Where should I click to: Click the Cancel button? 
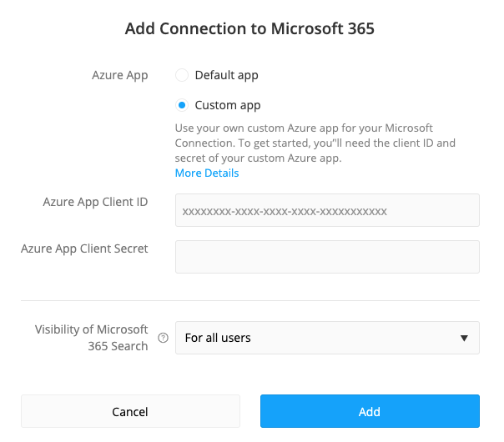130,411
